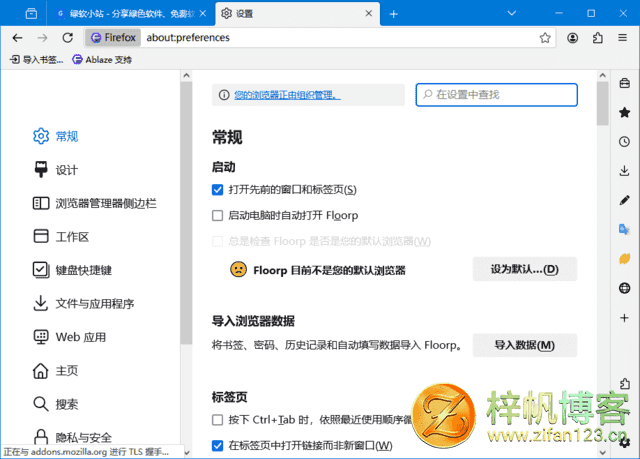The width and height of the screenshot is (640, 459).
Task: Open notes pencil in right sidebar
Action: pyautogui.click(x=624, y=200)
